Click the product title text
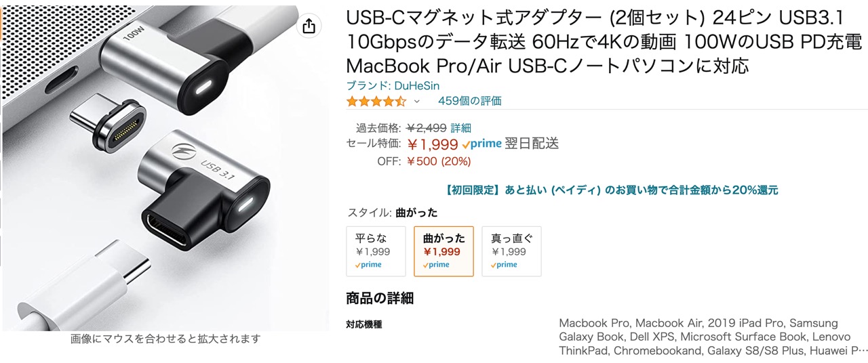Viewport: 868px width, 363px height. (x=604, y=43)
